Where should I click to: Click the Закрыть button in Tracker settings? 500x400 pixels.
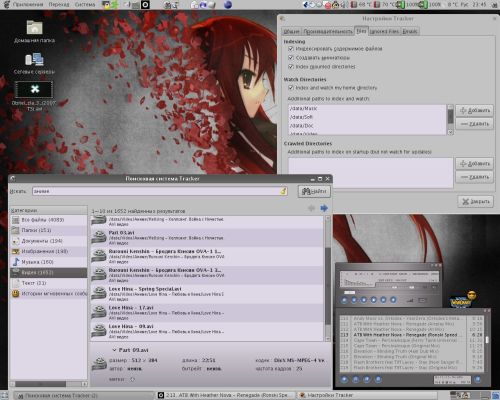tap(476, 201)
